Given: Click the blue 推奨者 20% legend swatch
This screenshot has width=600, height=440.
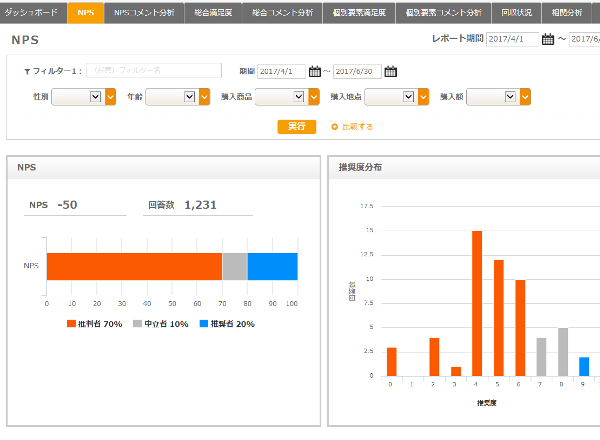Looking at the screenshot, I should point(204,324).
